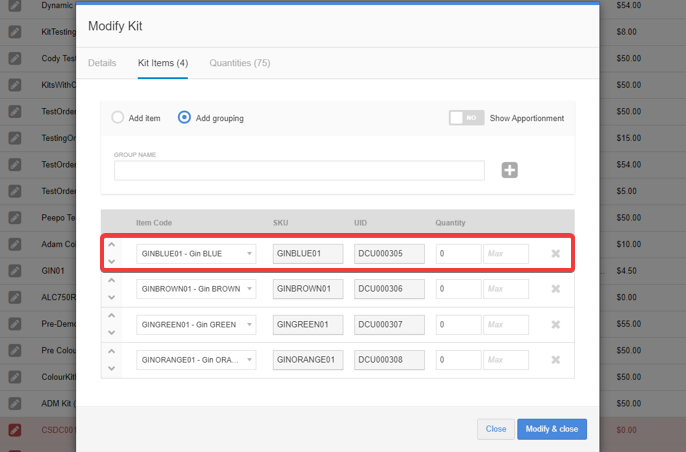This screenshot has height=452, width=686.
Task: Click edit pencil for KitTesting row
Action: point(15,32)
